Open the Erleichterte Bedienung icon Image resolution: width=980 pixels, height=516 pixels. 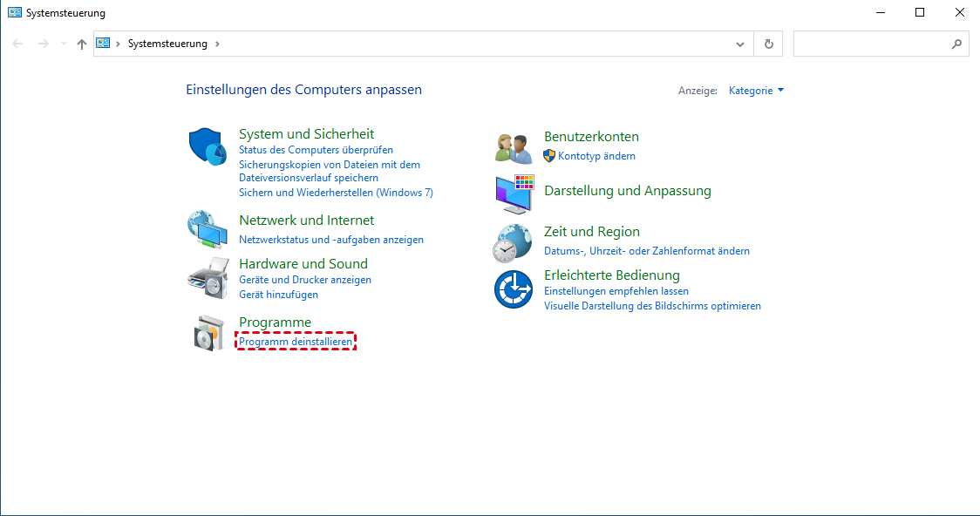point(514,289)
